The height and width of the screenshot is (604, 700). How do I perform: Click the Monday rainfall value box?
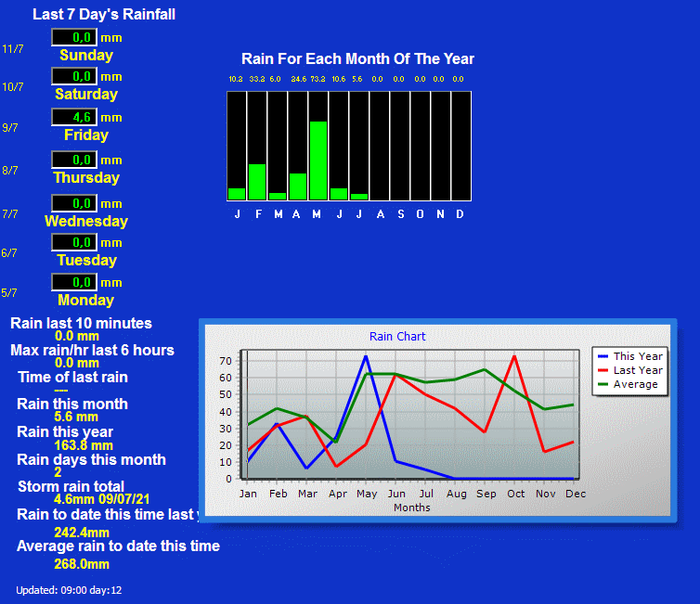coord(73,282)
